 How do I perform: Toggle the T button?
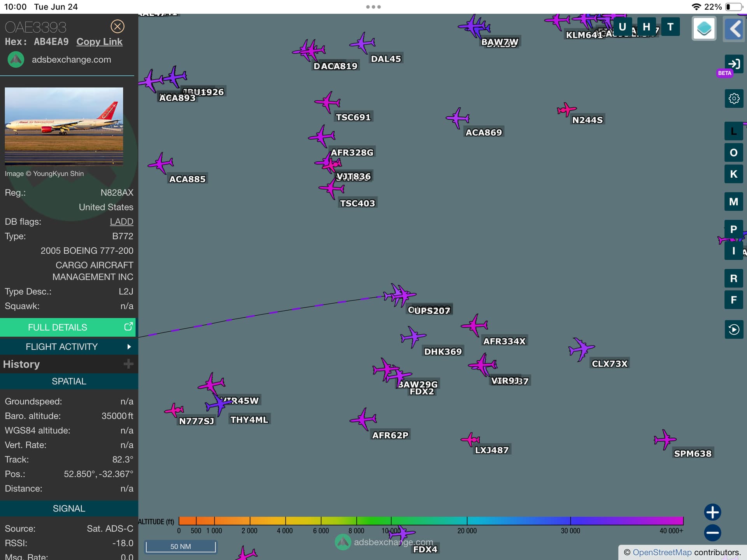coord(670,27)
